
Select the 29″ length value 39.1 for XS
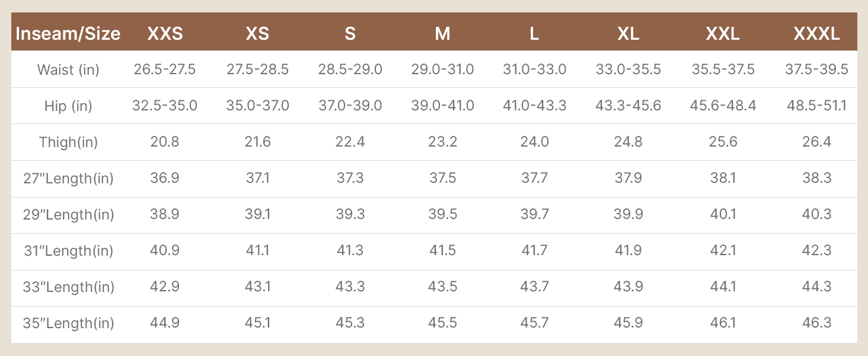pos(257,214)
